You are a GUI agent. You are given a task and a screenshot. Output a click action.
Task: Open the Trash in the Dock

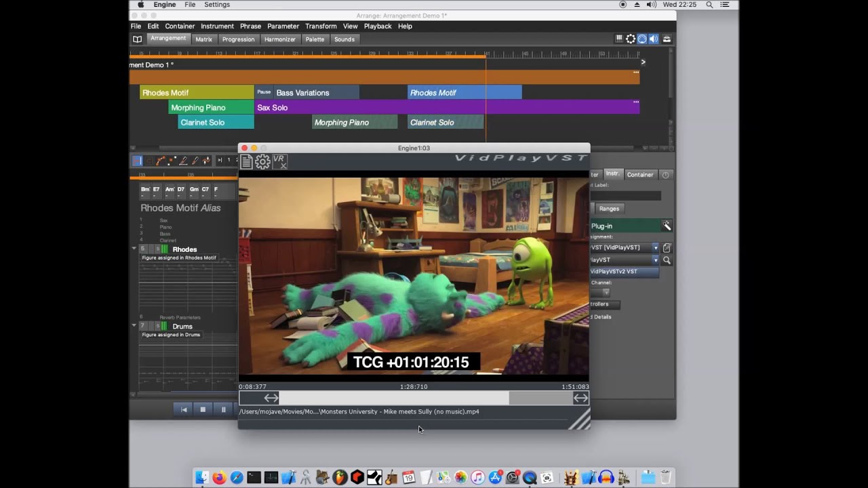666,478
